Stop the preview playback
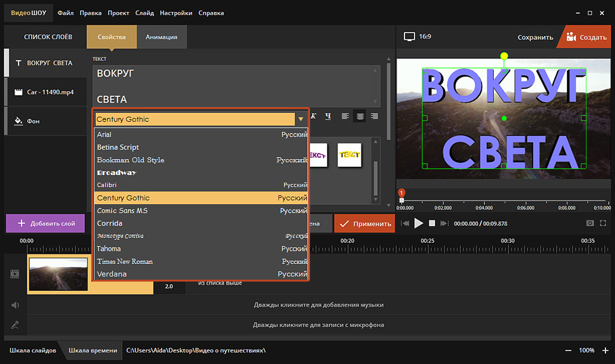This screenshot has width=615, height=364. point(432,223)
